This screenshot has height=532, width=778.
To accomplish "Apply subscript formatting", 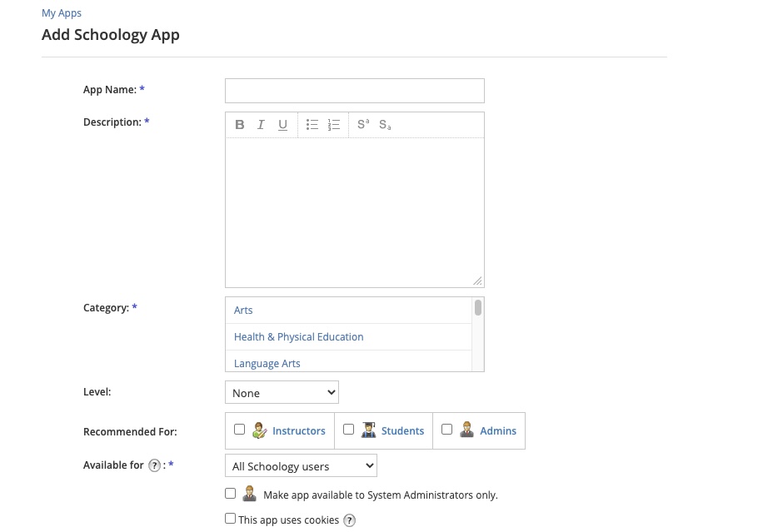I will (x=385, y=124).
